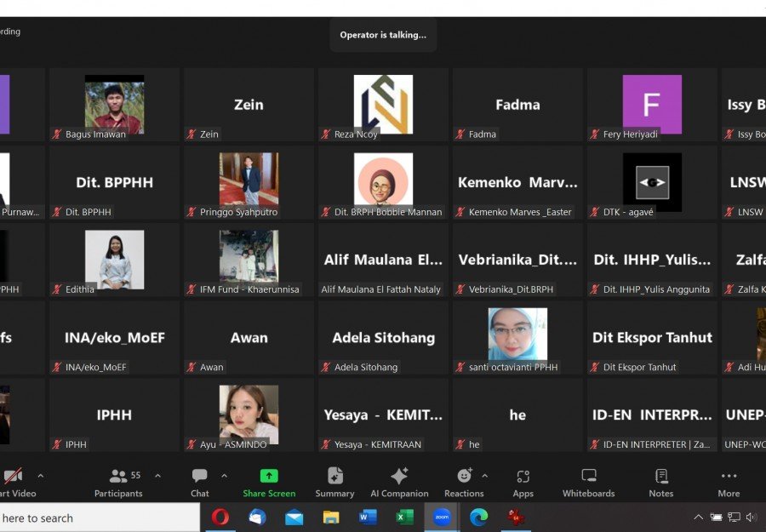Show hidden system tray icons

698,518
